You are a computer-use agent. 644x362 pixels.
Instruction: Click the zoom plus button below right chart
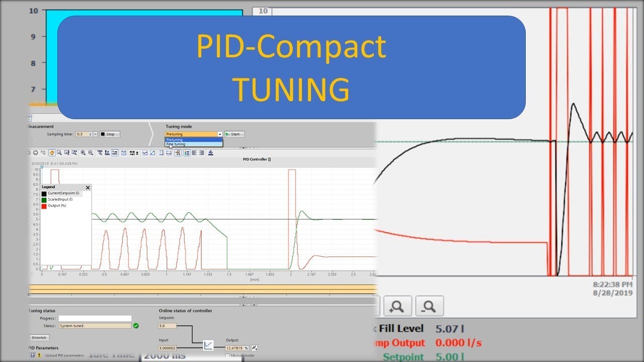point(397,306)
